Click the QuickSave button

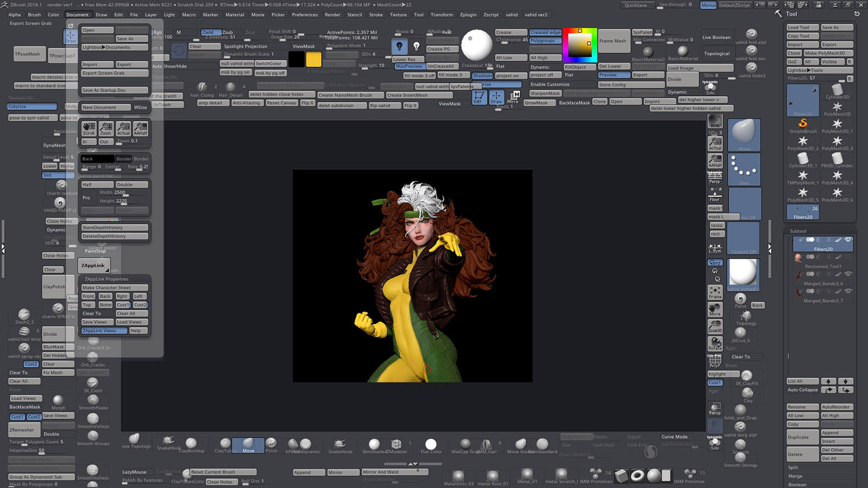click(x=636, y=5)
